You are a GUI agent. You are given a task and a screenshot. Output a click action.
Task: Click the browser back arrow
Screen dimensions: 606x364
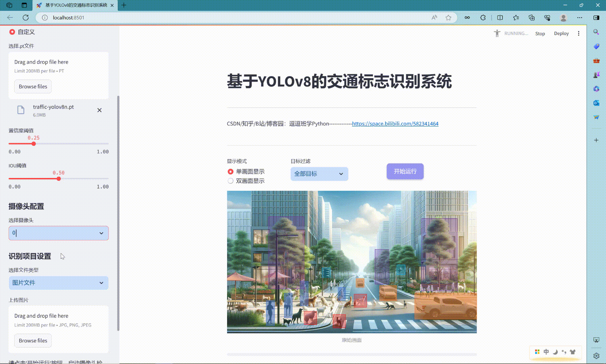tap(10, 18)
